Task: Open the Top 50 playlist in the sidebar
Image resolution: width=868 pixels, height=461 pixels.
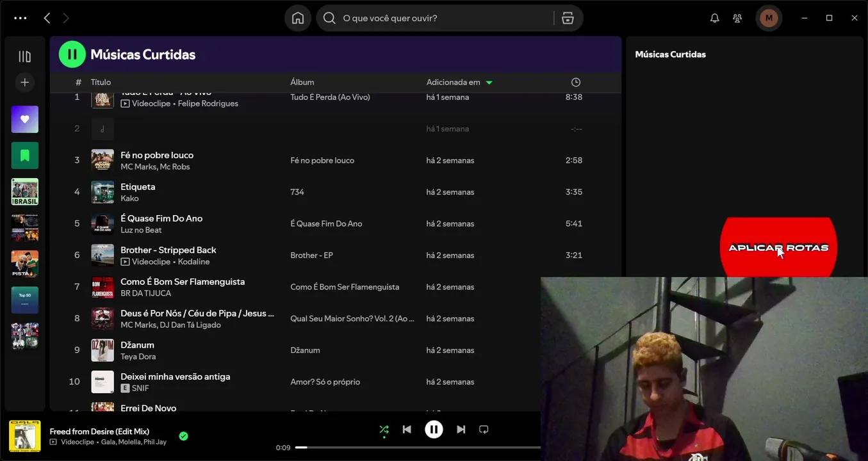Action: pos(25,300)
